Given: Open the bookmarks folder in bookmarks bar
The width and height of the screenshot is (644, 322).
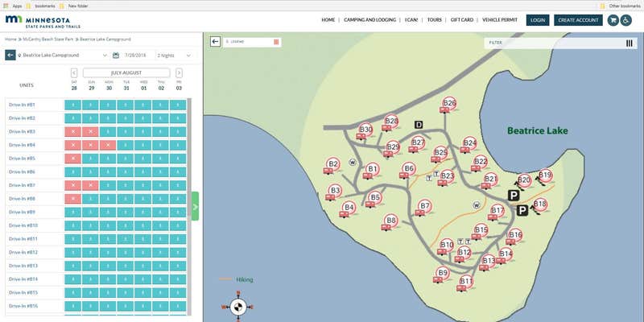Looking at the screenshot, I should click(40, 6).
